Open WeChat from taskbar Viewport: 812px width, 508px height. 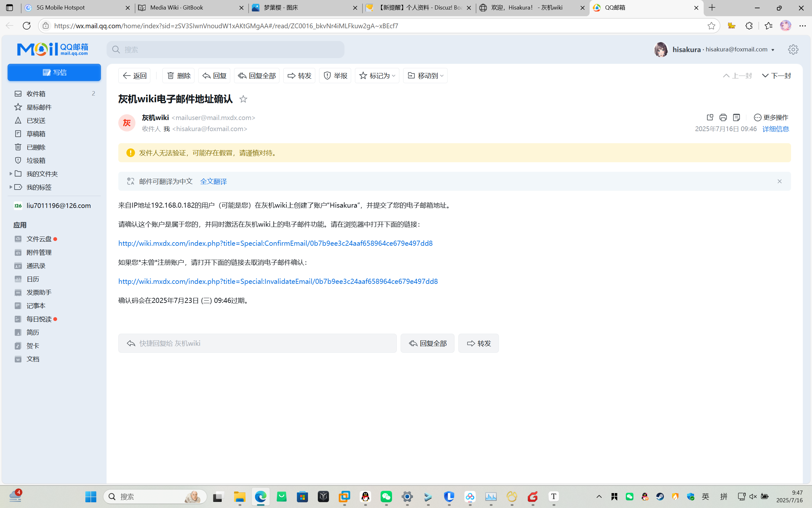tap(386, 497)
